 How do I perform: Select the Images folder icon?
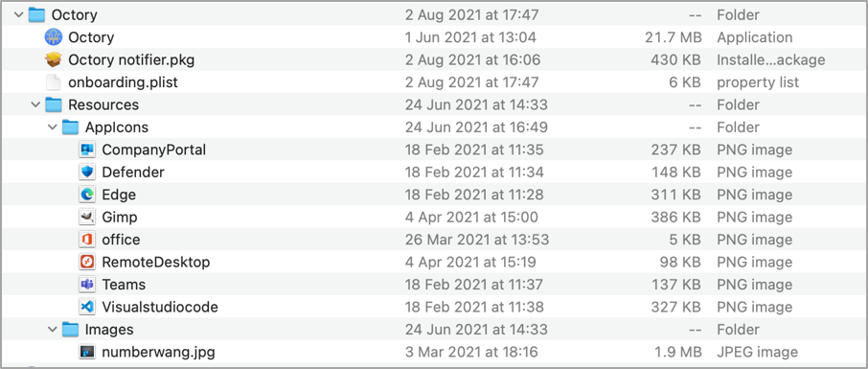point(70,329)
